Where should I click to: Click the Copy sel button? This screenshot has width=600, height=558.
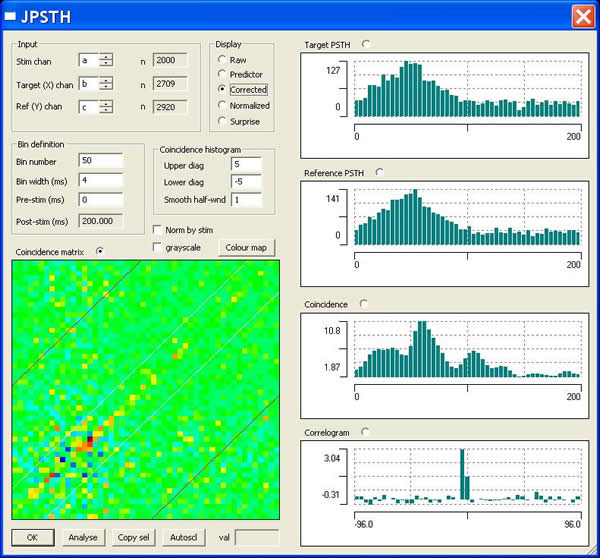[132, 537]
